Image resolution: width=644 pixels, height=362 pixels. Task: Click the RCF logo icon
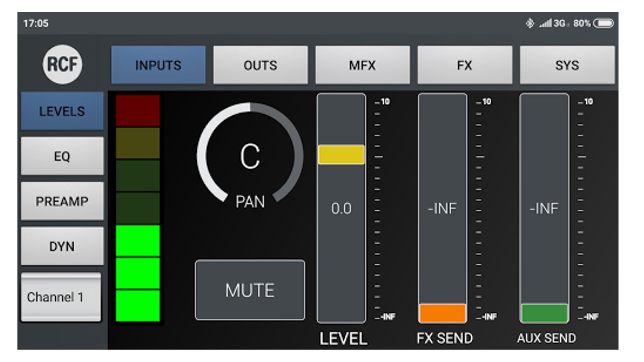[x=62, y=64]
